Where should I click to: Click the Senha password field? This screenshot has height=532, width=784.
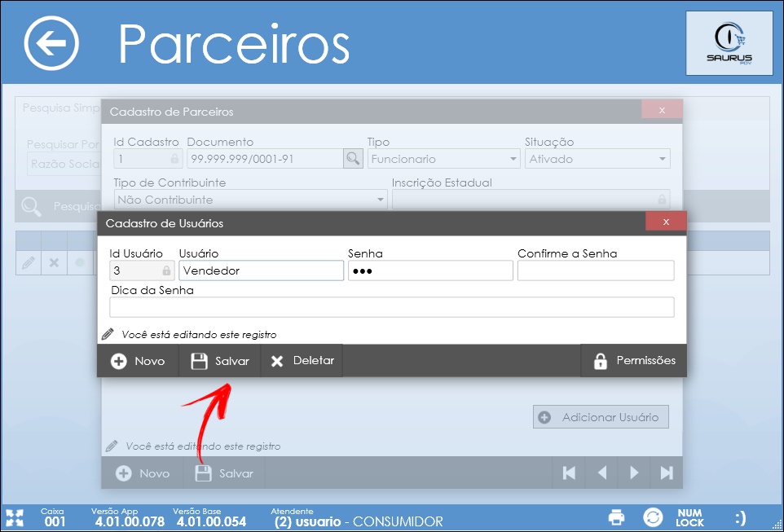pyautogui.click(x=430, y=270)
